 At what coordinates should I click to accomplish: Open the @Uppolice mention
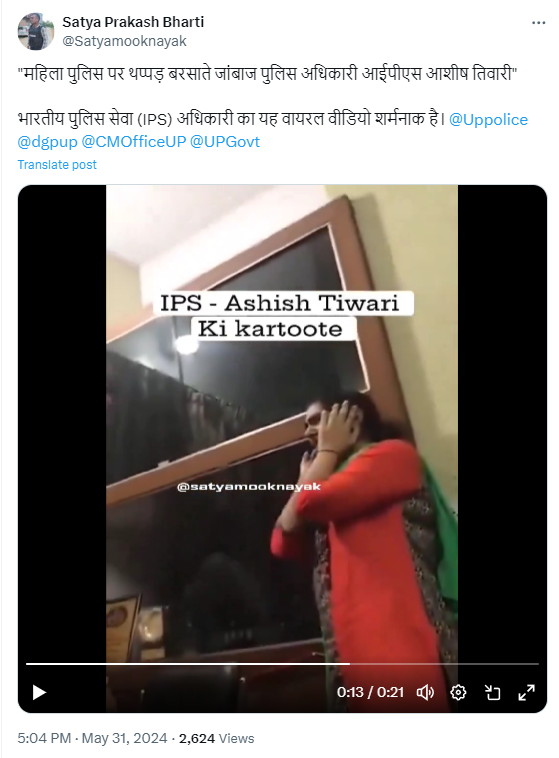(488, 119)
